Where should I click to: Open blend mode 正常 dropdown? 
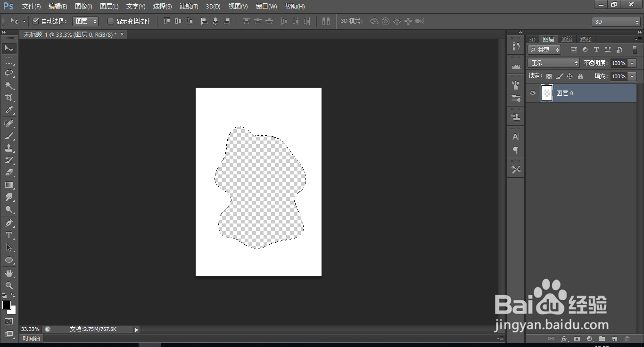[x=553, y=63]
